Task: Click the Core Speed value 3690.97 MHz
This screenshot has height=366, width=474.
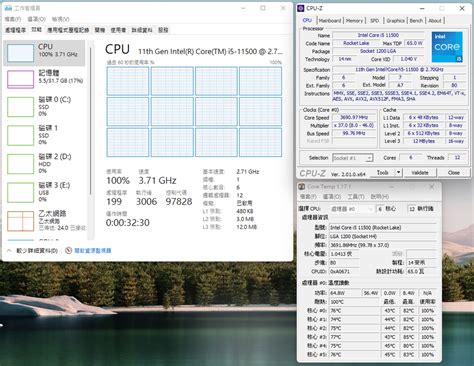Action: [x=354, y=117]
